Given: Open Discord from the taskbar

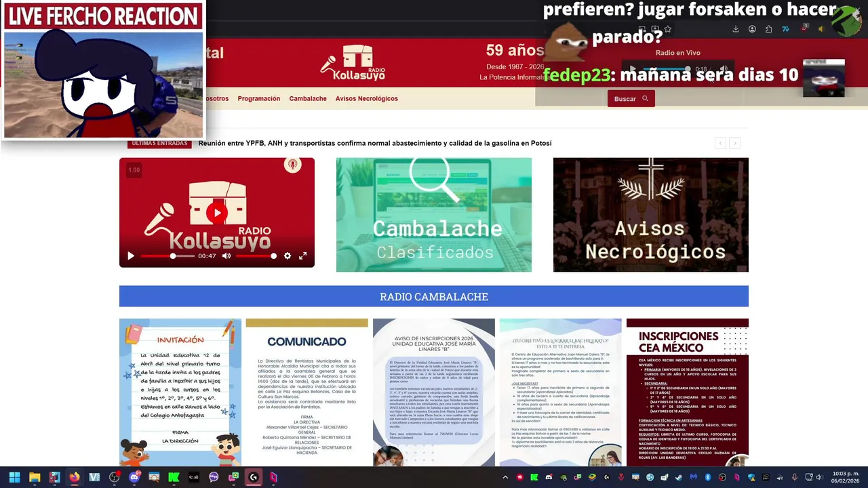Looking at the screenshot, I should pyautogui.click(x=134, y=477).
